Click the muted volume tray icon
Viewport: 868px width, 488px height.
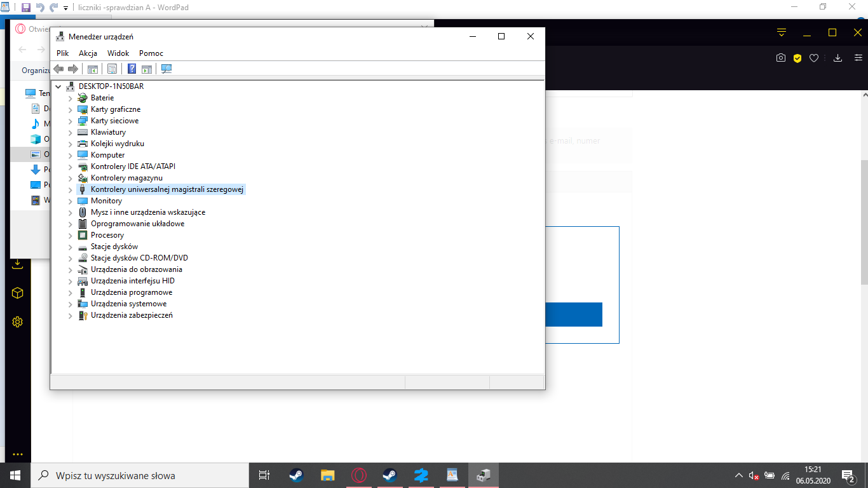[x=754, y=475]
